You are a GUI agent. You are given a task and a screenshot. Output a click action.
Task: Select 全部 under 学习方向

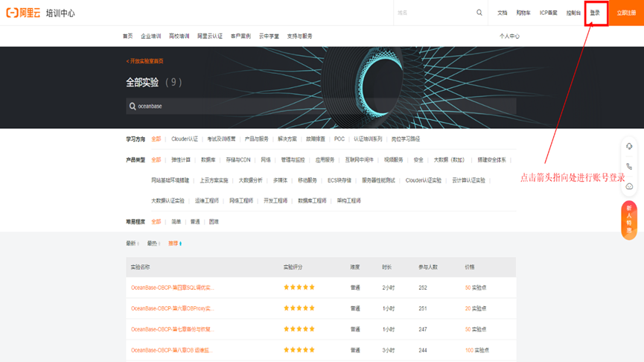(x=156, y=139)
